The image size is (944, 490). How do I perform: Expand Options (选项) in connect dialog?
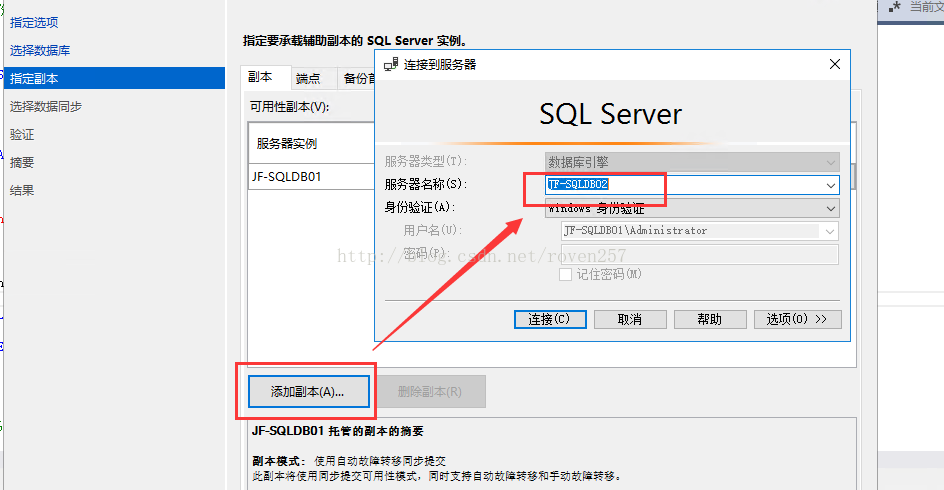click(x=797, y=319)
